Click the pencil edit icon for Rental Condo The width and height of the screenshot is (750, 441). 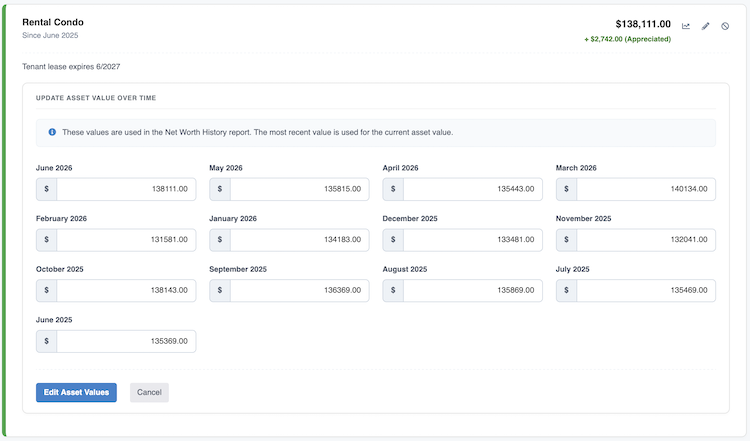point(706,26)
